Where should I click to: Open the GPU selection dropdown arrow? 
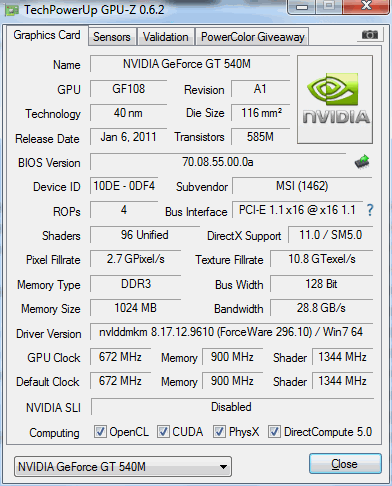point(223,467)
